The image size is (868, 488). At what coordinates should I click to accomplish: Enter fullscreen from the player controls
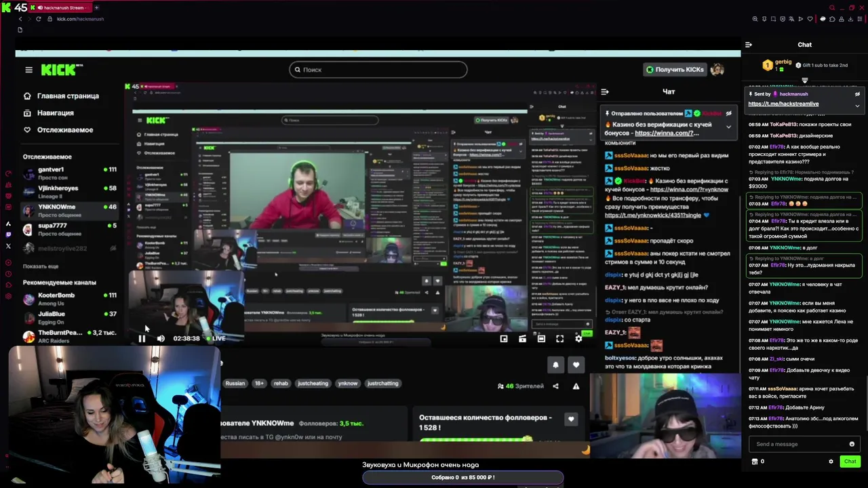coord(559,338)
